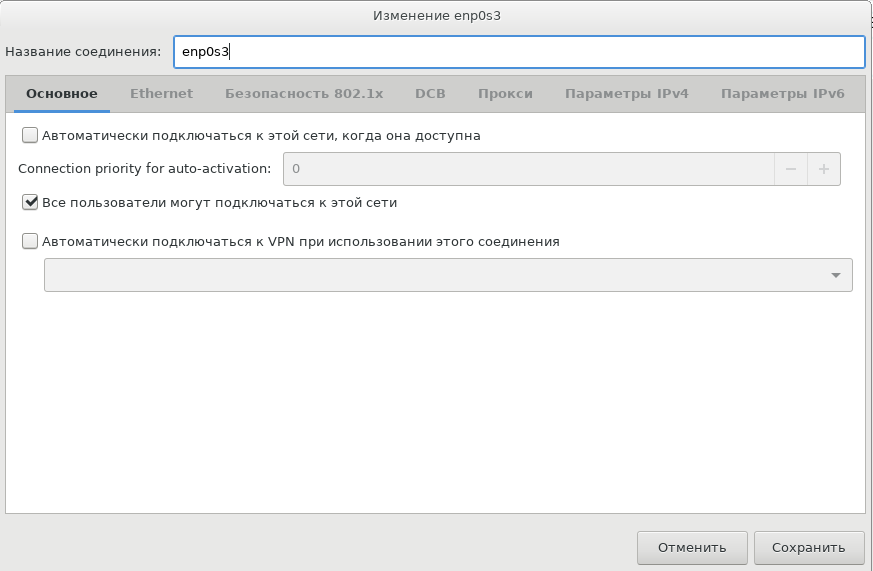Click the Изменение enp0s3 title bar
This screenshot has height=571, width=873.
coord(436,17)
